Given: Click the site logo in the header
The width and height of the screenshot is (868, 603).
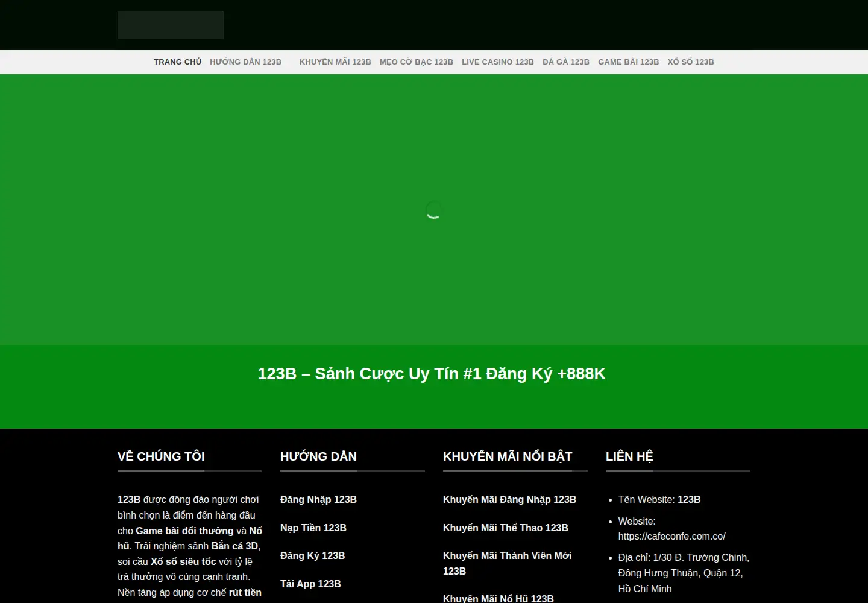Looking at the screenshot, I should [x=171, y=25].
